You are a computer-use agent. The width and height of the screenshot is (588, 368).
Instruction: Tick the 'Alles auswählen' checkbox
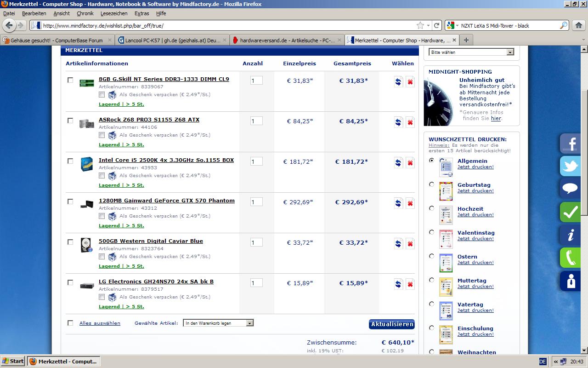click(x=70, y=323)
